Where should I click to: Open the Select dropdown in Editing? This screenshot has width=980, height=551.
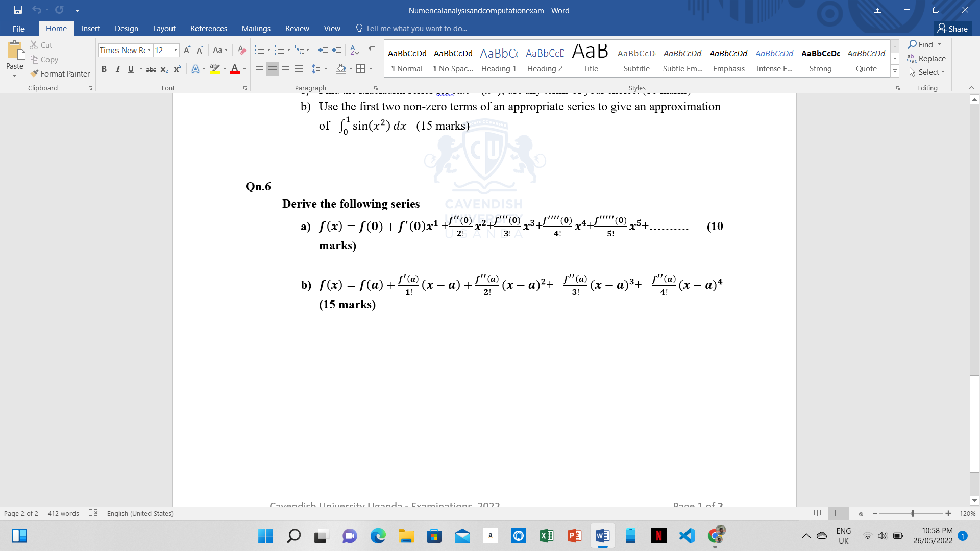tap(927, 72)
